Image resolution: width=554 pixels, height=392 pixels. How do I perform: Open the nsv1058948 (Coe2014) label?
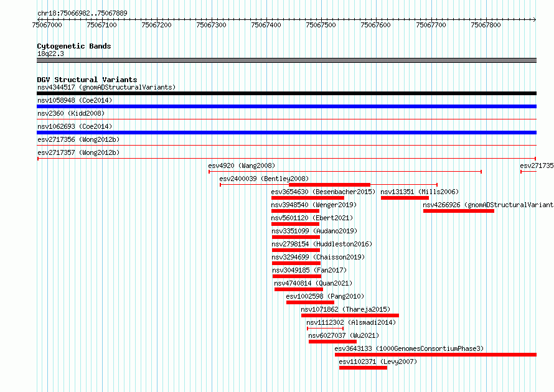[75, 100]
